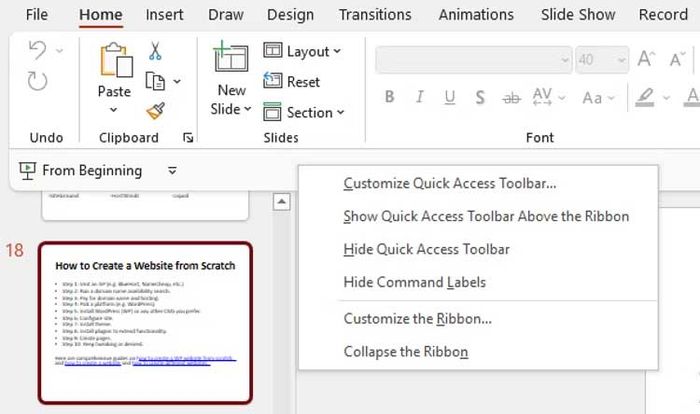The image size is (700, 414).
Task: Open the Transitions tab
Action: pos(375,15)
